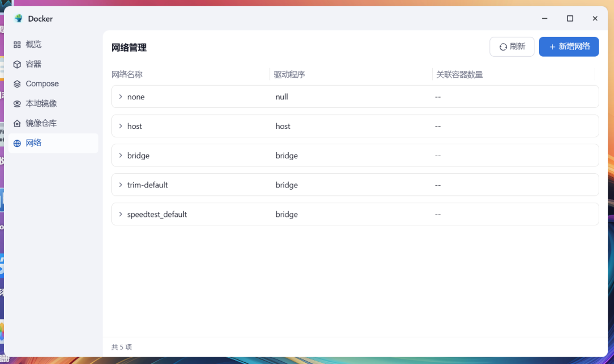Click the Docker whale app icon
Image resolution: width=614 pixels, height=364 pixels.
click(x=18, y=18)
